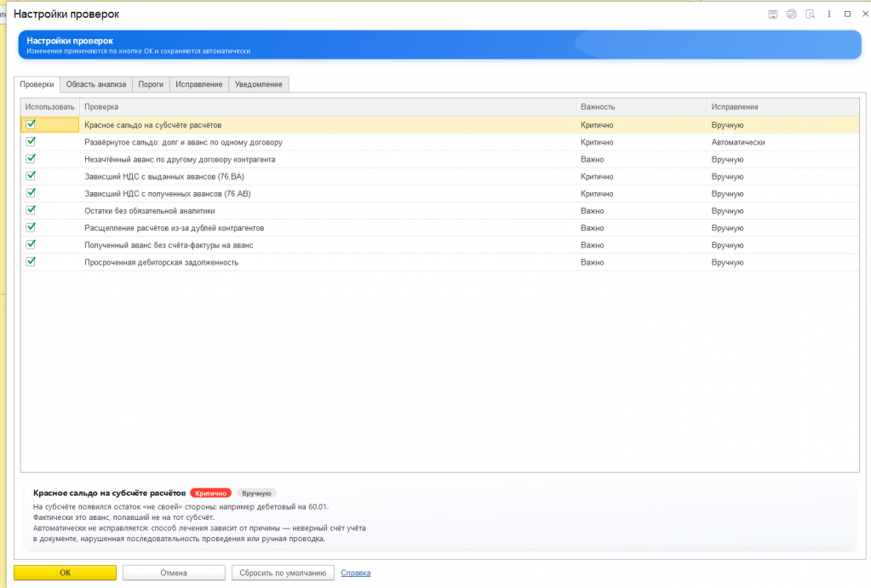
Task: Click the Важность column header
Action: (641, 106)
